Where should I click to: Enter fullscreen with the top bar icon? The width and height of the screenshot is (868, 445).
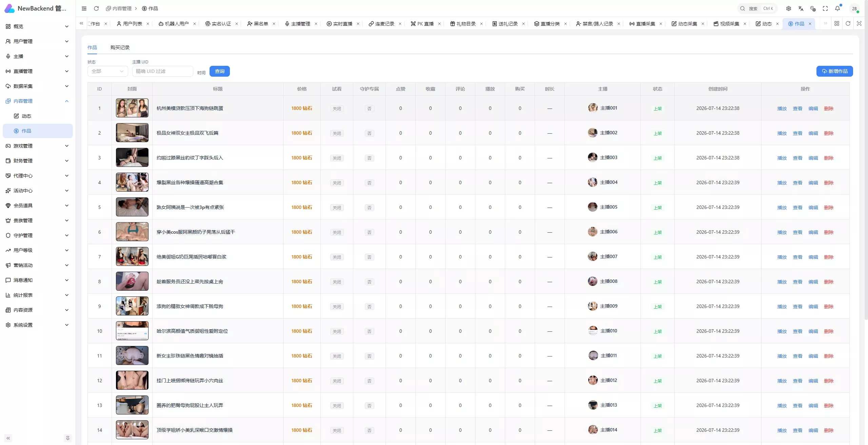click(825, 8)
